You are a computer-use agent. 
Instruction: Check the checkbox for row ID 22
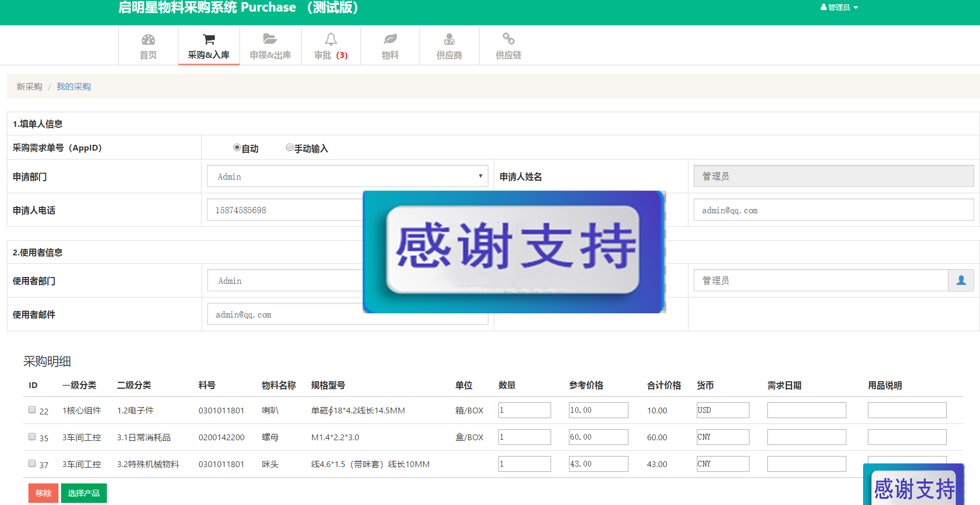[32, 410]
